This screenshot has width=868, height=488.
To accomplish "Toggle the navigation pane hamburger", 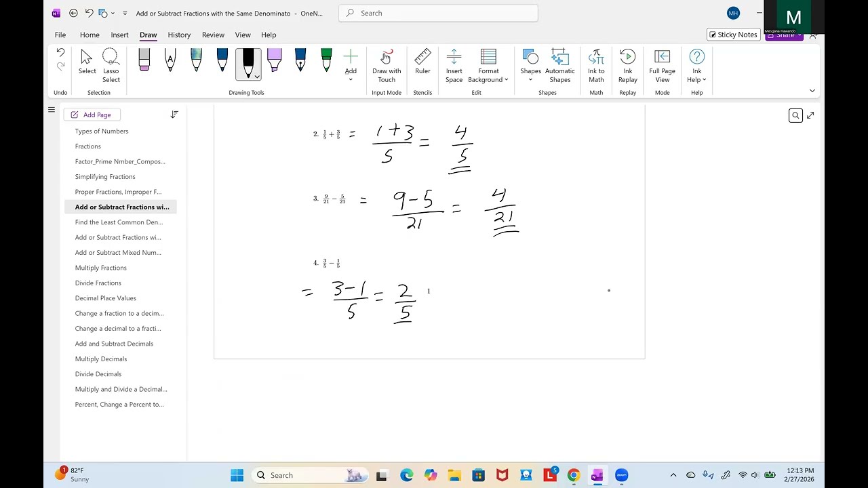I will [x=51, y=110].
